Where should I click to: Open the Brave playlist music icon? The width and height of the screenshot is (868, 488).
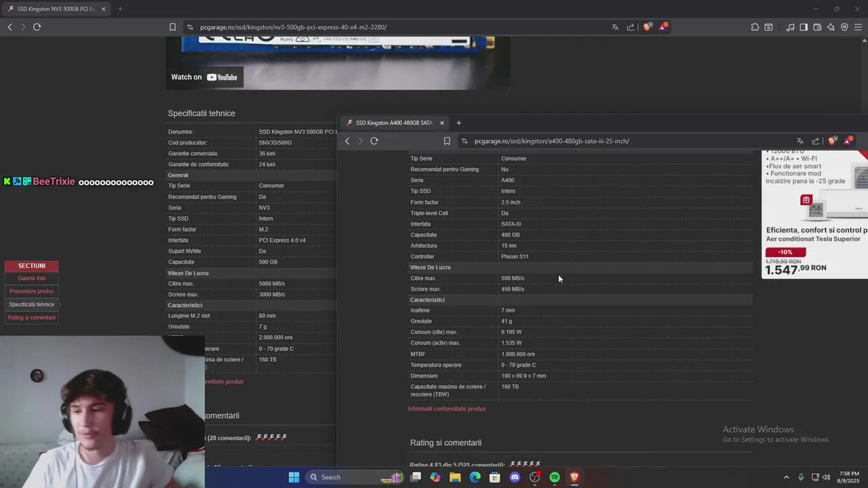tap(790, 27)
